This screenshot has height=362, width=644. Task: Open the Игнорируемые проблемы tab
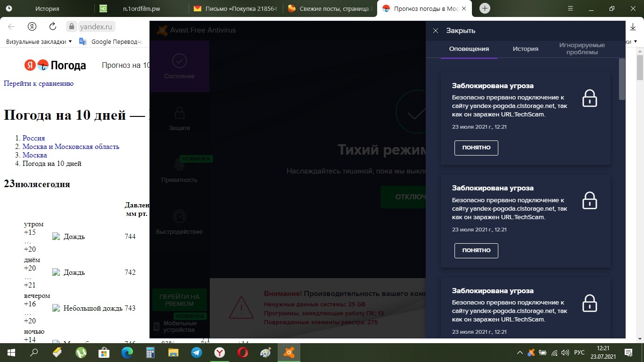pyautogui.click(x=582, y=49)
